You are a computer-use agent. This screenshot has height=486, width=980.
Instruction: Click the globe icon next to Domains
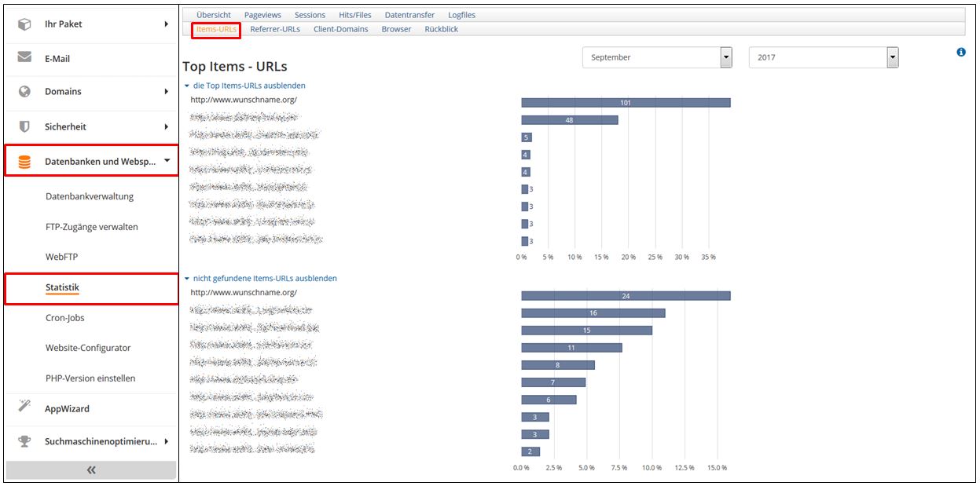pos(24,91)
